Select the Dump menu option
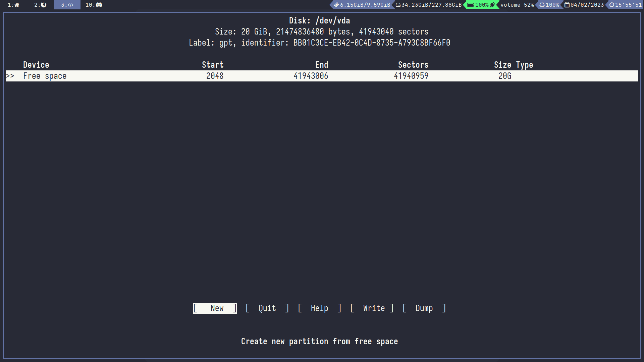The image size is (644, 362). pyautogui.click(x=424, y=308)
